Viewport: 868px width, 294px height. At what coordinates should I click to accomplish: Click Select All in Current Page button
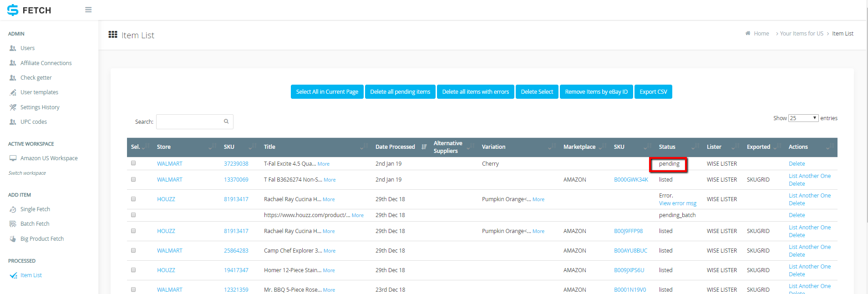(x=327, y=91)
